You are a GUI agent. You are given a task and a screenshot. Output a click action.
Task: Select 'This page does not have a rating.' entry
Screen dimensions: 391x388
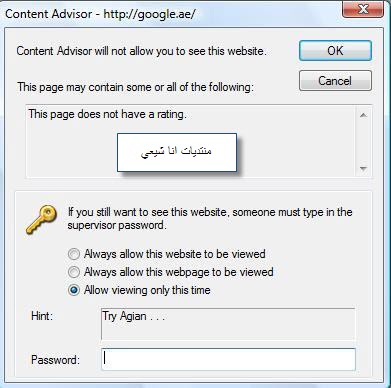107,114
